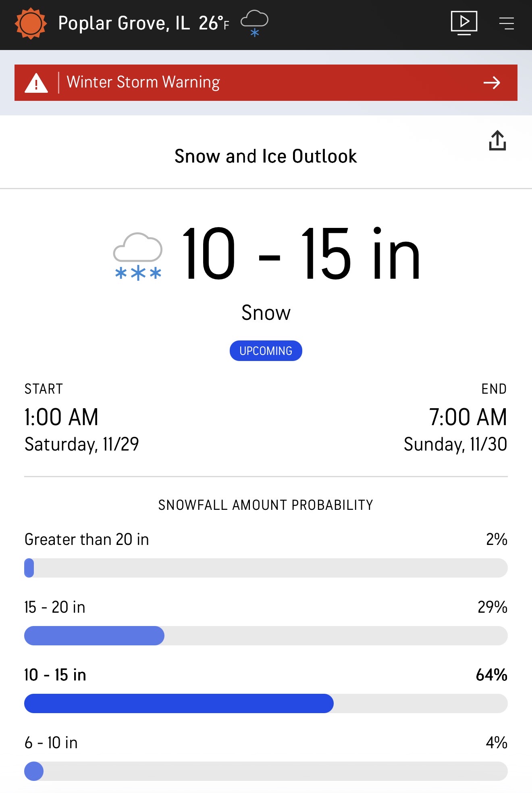Tap the 26°F current temperature
The image size is (532, 793).
coord(214,23)
